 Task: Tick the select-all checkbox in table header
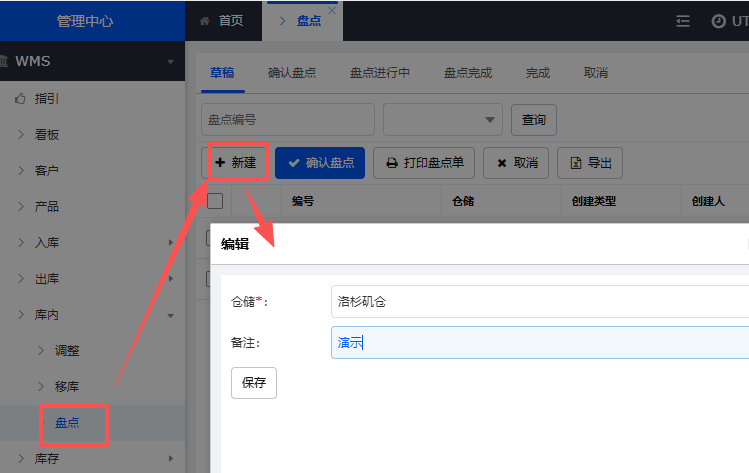(215, 201)
